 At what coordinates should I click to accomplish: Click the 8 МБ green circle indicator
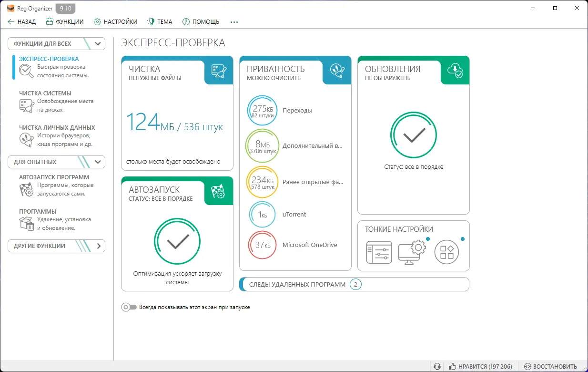tap(263, 145)
